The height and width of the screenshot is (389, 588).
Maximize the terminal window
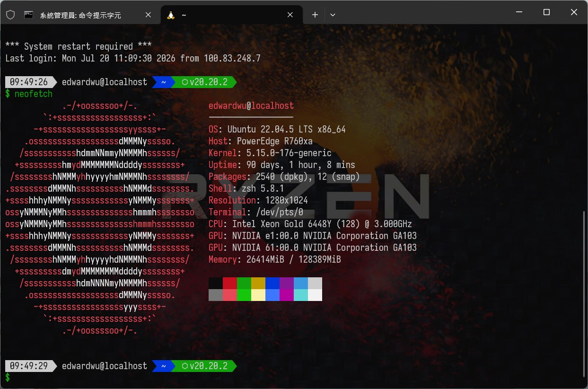pyautogui.click(x=546, y=12)
